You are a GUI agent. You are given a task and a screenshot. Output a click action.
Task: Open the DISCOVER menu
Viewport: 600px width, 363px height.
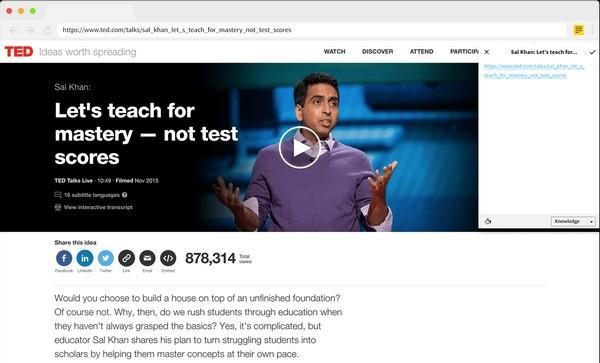(x=378, y=52)
